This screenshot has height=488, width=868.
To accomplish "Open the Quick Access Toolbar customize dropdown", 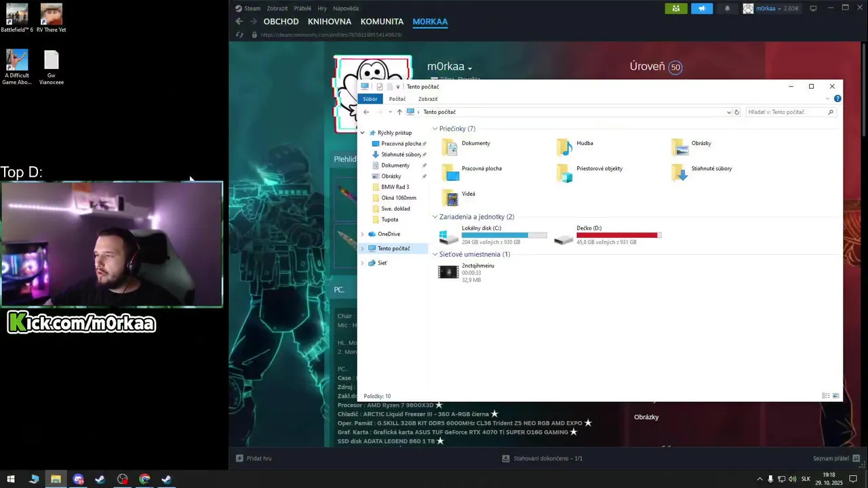I will 398,87.
